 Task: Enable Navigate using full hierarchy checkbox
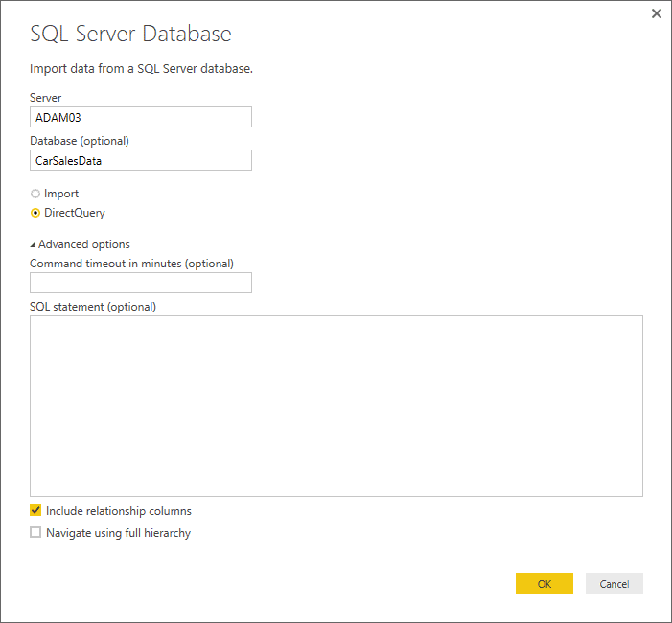[35, 532]
